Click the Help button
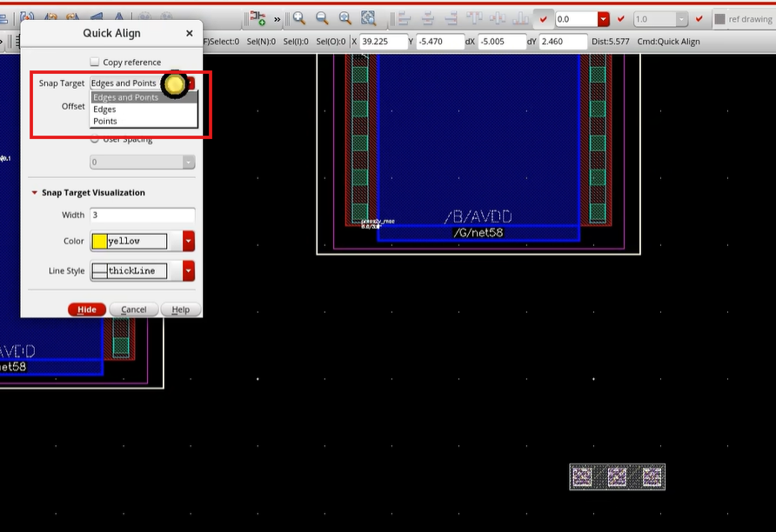The height and width of the screenshot is (532, 776). tap(181, 309)
